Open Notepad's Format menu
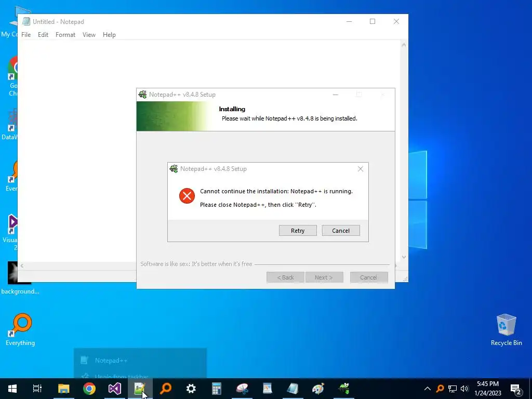Image resolution: width=532 pixels, height=399 pixels. click(65, 35)
